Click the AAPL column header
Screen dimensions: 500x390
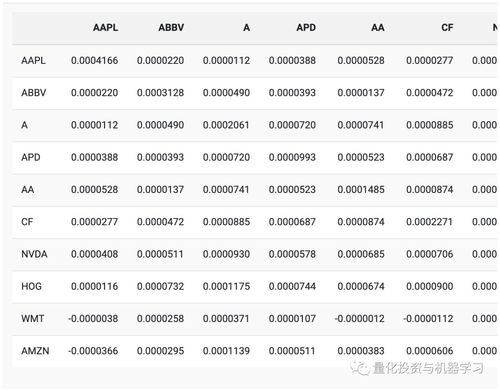(x=105, y=27)
